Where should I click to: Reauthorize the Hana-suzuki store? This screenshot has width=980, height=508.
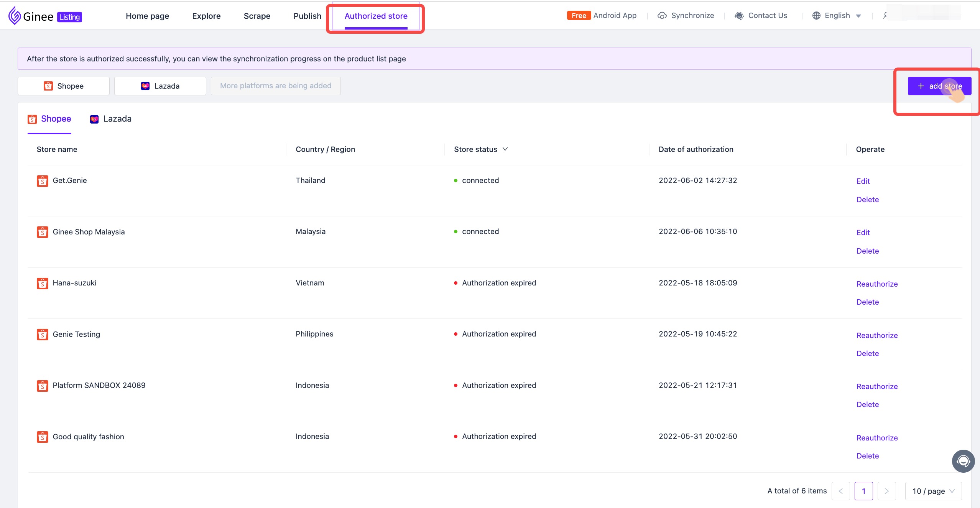877,284
